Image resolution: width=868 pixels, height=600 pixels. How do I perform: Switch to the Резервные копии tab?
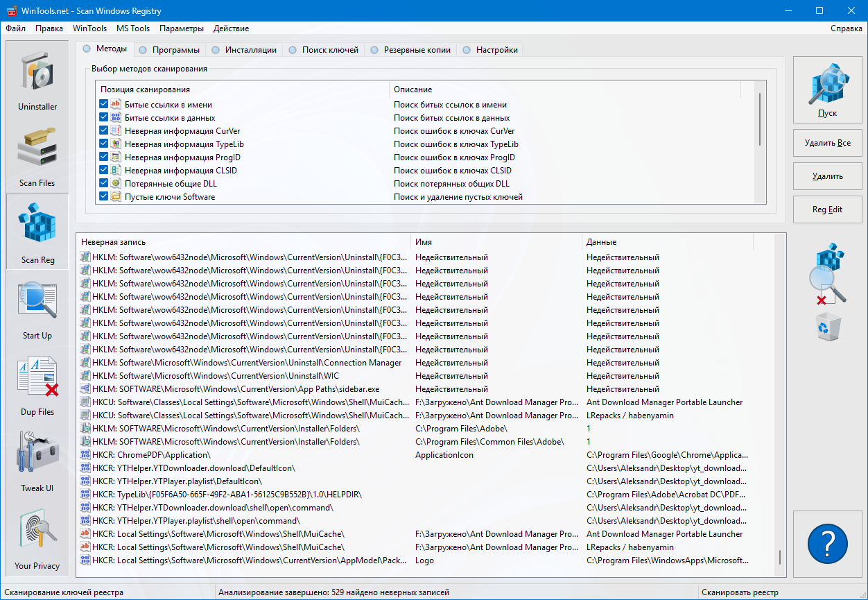tap(411, 50)
